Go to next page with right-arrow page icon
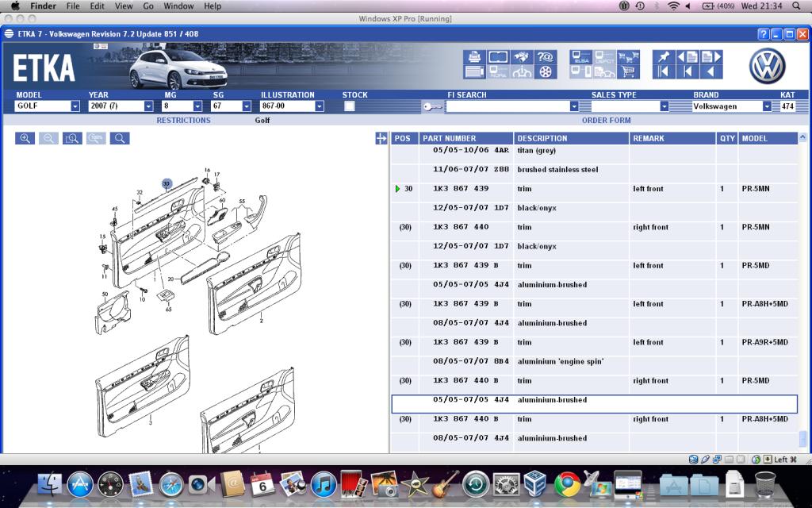Viewport: 812px width, 508px height. coord(711,56)
